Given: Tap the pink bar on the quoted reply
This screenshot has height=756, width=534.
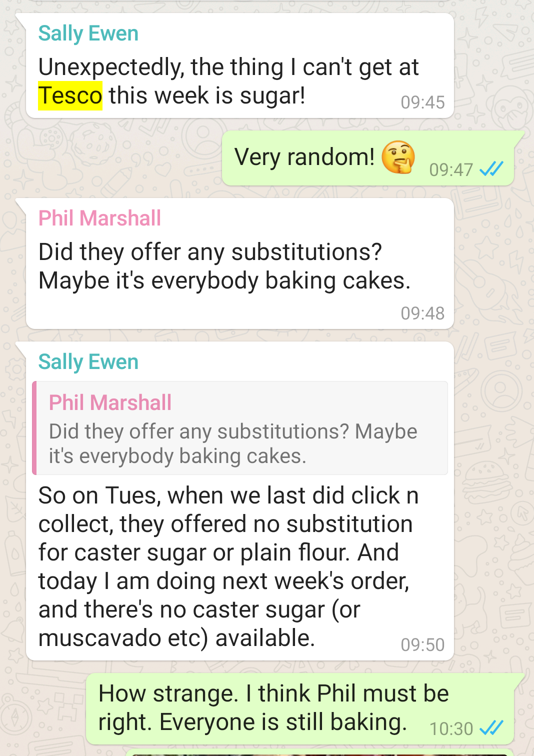Looking at the screenshot, I should pyautogui.click(x=34, y=428).
